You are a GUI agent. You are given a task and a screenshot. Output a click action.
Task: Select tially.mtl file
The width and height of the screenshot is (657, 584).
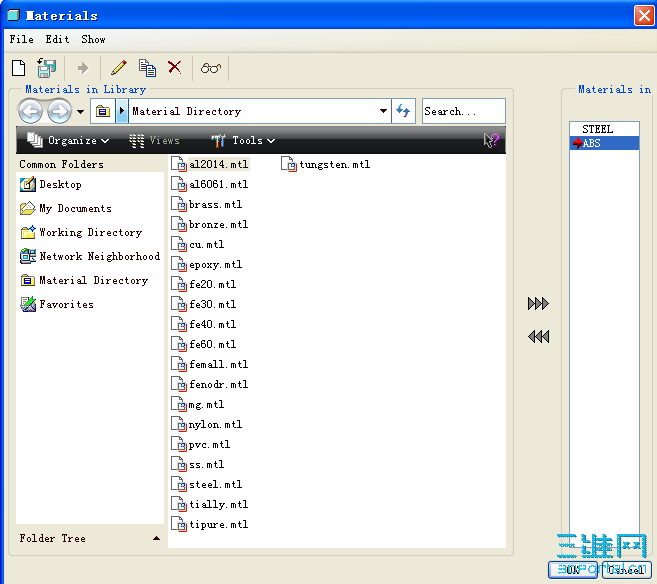tap(210, 504)
